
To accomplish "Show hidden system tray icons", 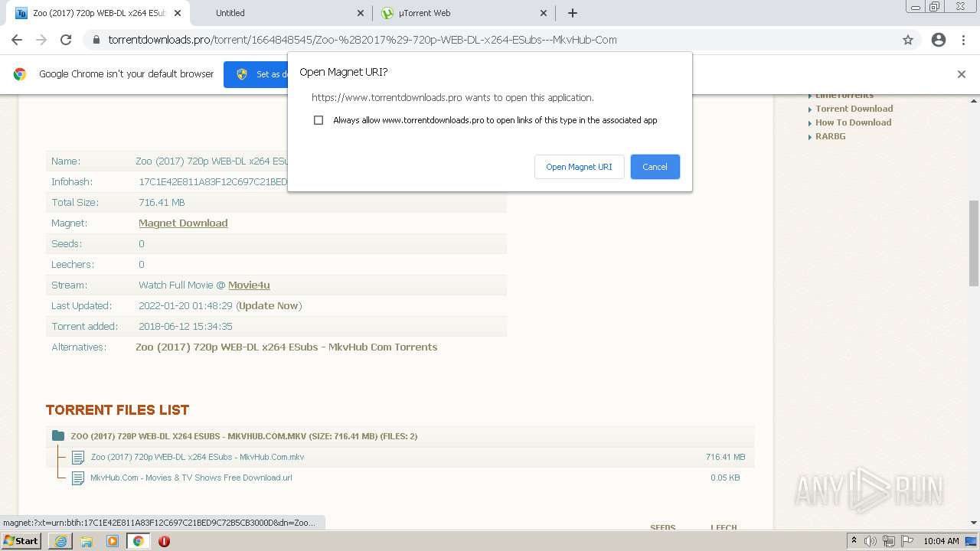I will [x=854, y=541].
